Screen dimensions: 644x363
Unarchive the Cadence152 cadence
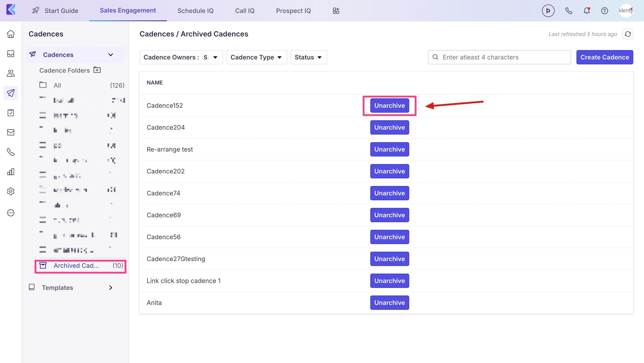[x=389, y=106]
